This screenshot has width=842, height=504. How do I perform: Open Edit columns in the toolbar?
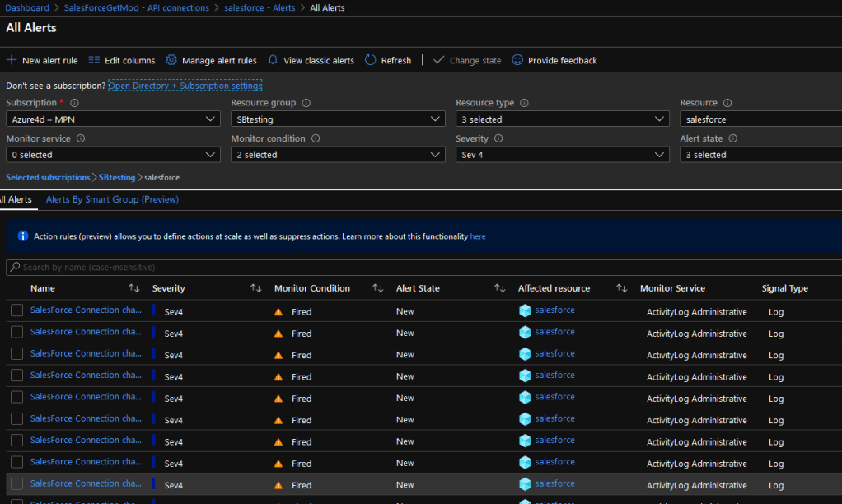(121, 60)
